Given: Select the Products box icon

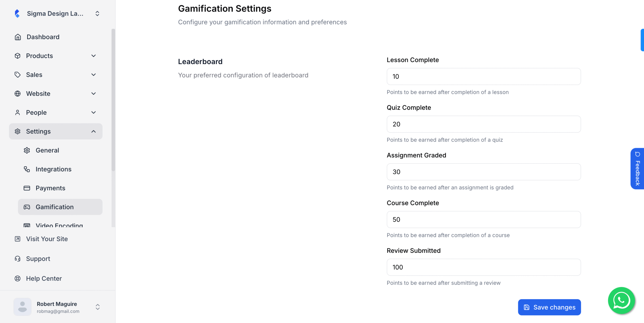Looking at the screenshot, I should [18, 56].
